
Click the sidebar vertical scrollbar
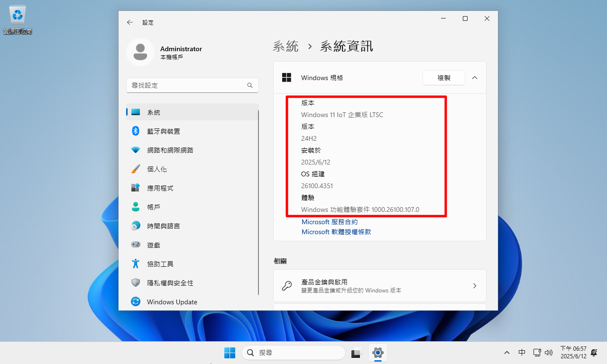click(x=258, y=202)
